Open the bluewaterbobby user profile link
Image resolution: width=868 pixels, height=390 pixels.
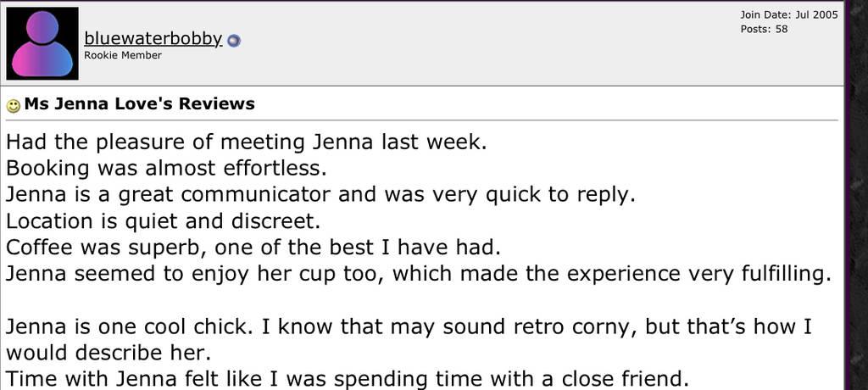click(x=153, y=39)
